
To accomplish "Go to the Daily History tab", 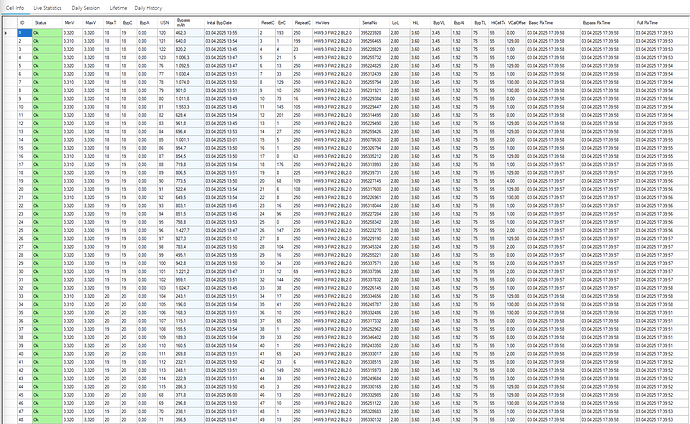I will tap(148, 8).
